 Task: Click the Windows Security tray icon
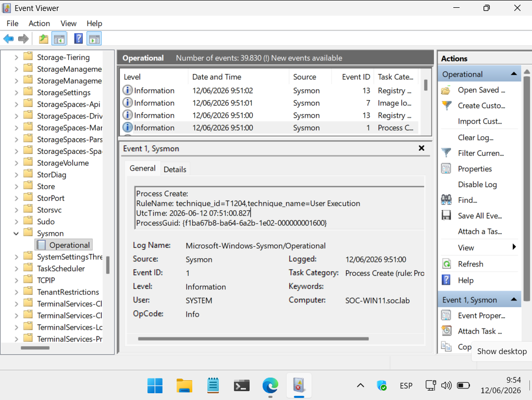[382, 386]
